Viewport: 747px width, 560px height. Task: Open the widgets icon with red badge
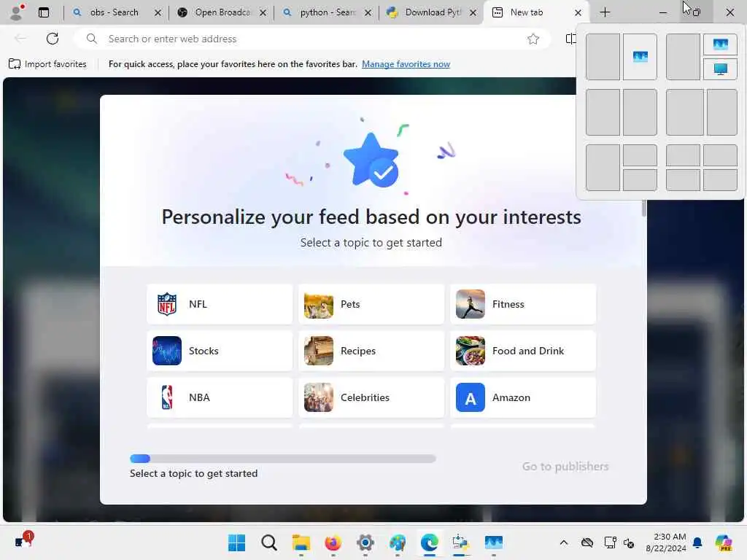(23, 541)
